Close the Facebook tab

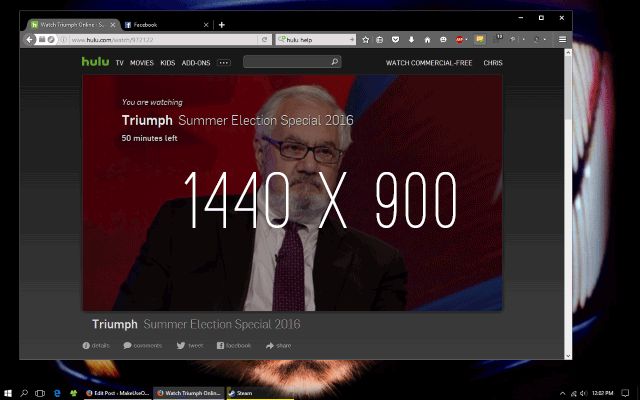(206, 25)
